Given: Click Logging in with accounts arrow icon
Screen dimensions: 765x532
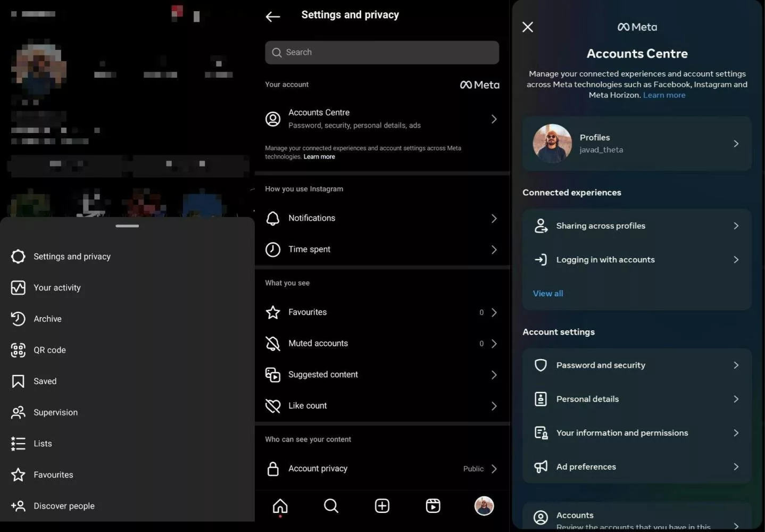Looking at the screenshot, I should (x=541, y=260).
